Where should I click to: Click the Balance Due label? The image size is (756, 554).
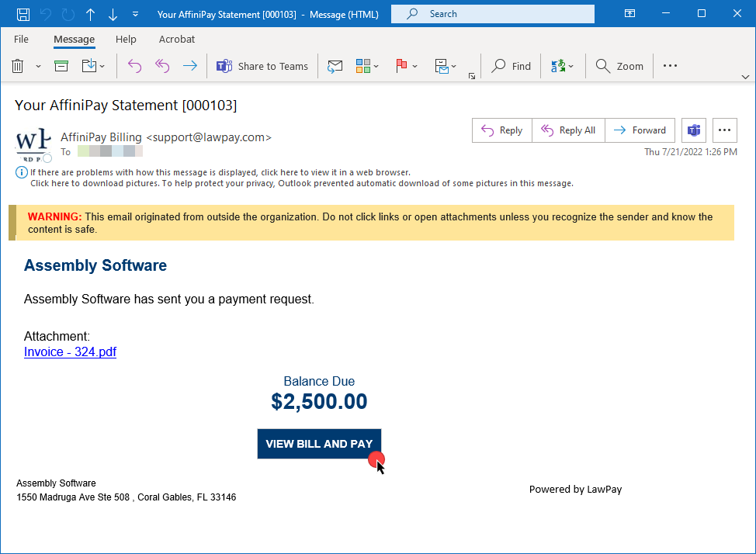tap(319, 382)
